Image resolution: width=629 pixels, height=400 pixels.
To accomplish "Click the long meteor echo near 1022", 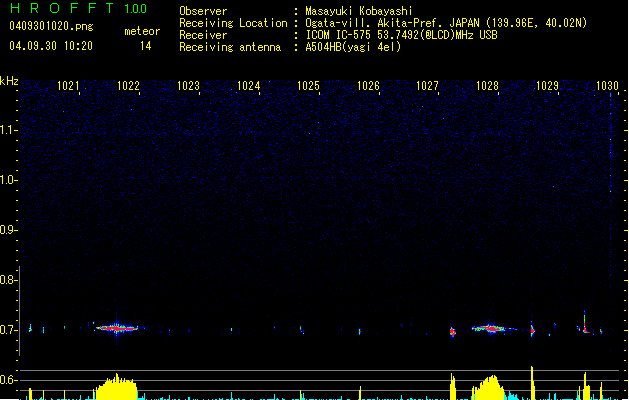I will (117, 328).
